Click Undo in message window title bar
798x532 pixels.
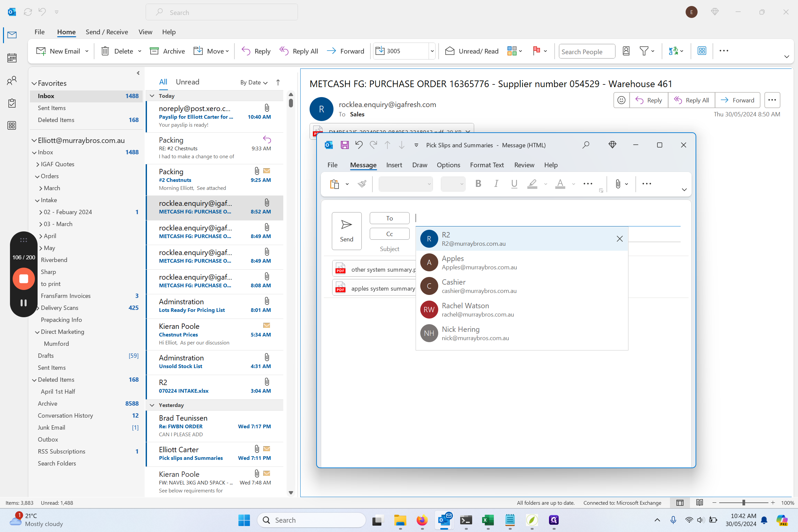pyautogui.click(x=359, y=145)
